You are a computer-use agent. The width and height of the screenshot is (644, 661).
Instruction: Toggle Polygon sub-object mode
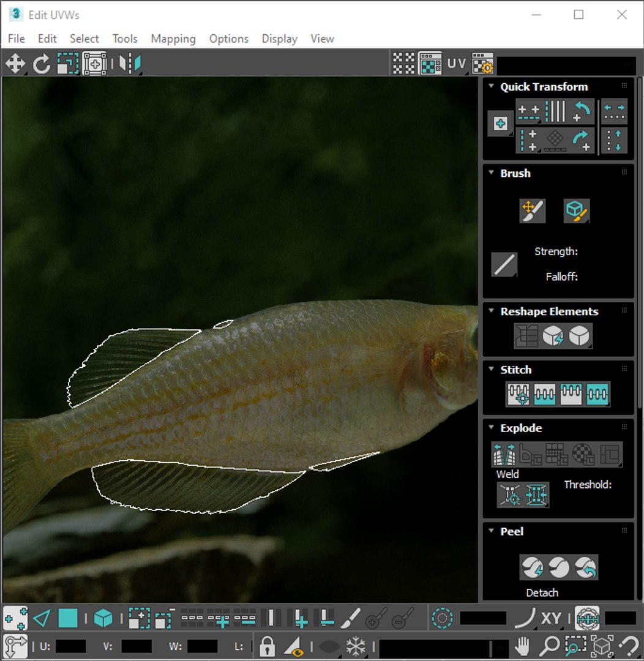tap(68, 619)
